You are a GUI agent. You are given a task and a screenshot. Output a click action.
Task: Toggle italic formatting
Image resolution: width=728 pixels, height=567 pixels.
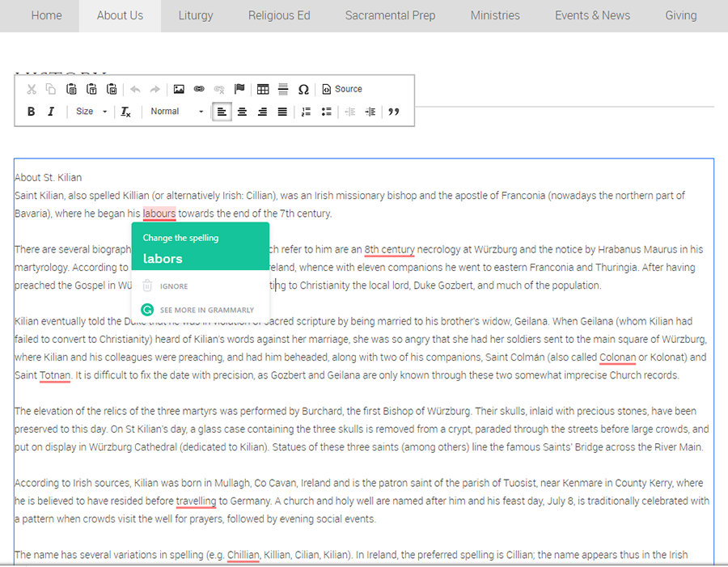click(x=50, y=111)
